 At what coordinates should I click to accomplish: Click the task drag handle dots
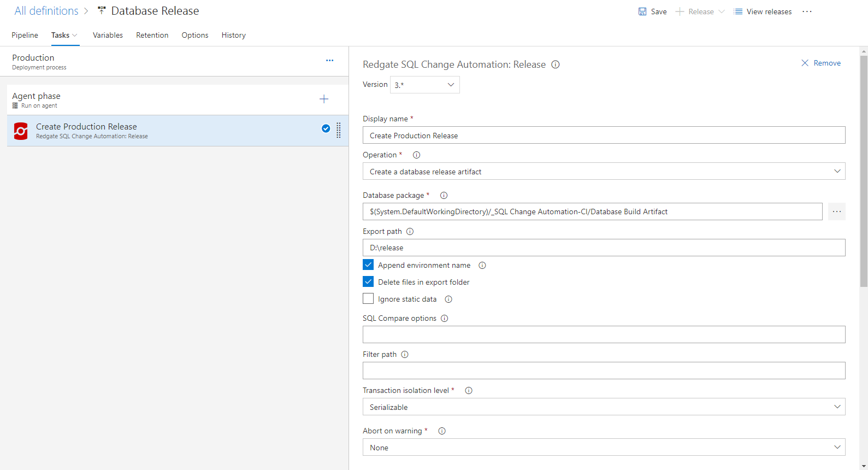[x=339, y=130]
